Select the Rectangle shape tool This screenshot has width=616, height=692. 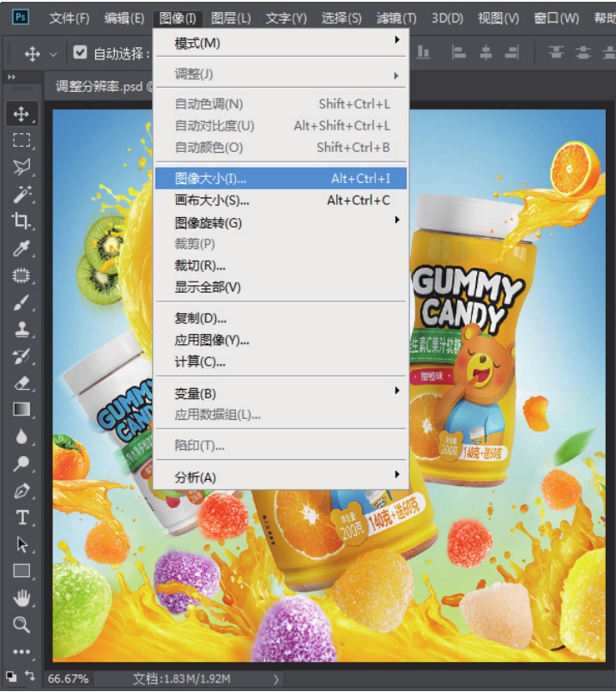point(21,571)
